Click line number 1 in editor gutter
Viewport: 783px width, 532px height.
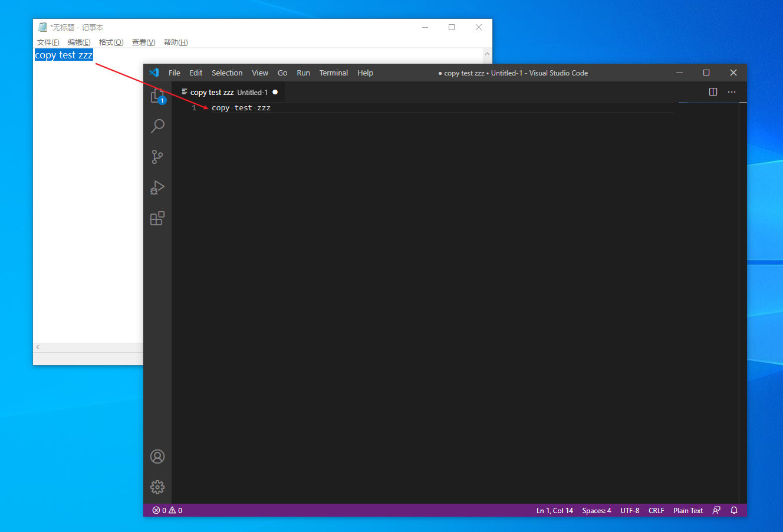(194, 108)
